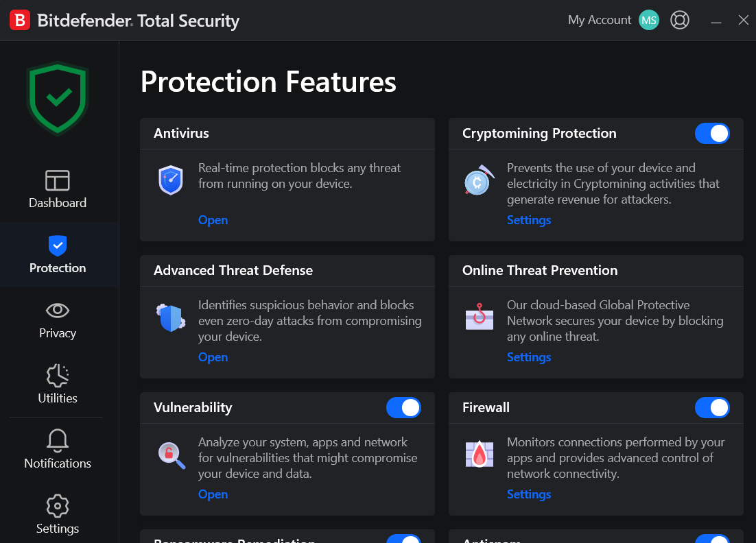Click the Cryptomining Protection coin icon
Image resolution: width=756 pixels, height=543 pixels.
(x=480, y=180)
